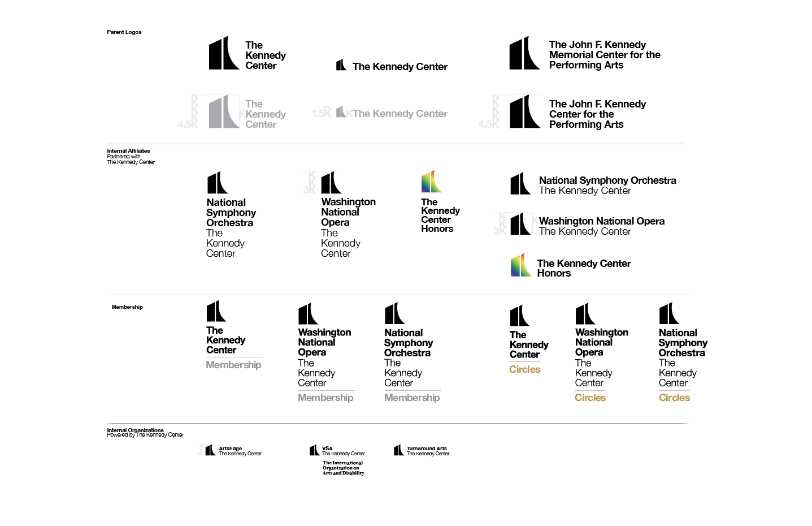The image size is (812, 526).
Task: Click logo mark above The Kennedy Center Circles
Action: click(520, 316)
